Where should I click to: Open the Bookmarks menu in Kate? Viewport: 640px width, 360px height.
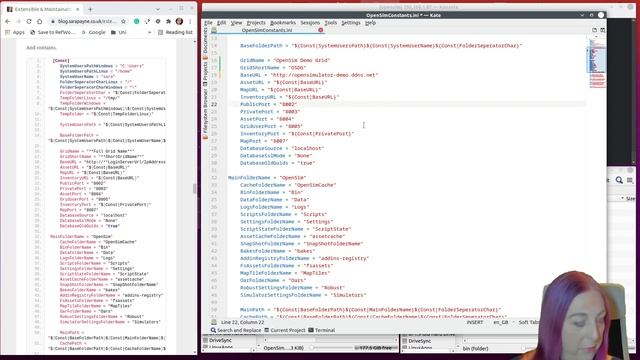(x=283, y=23)
